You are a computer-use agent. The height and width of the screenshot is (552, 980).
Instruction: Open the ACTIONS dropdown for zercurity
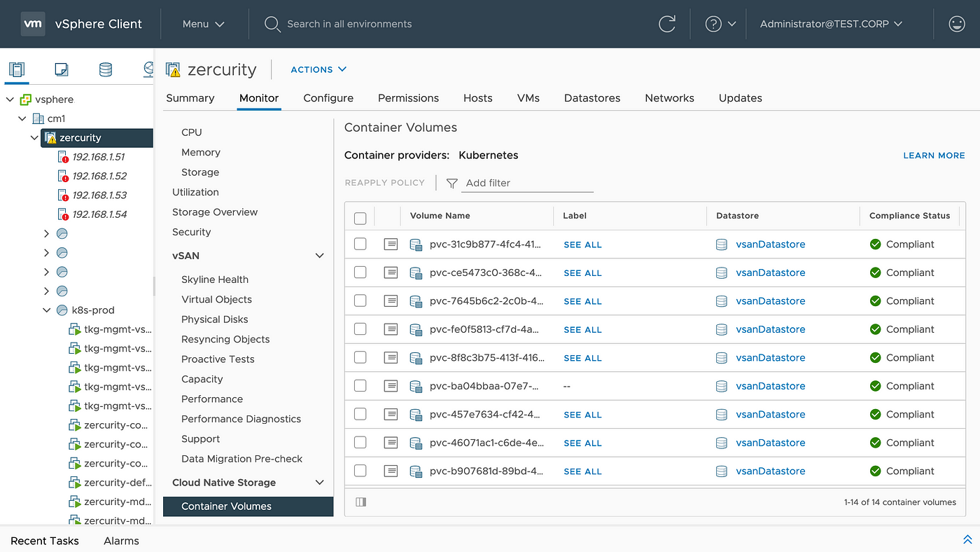pyautogui.click(x=319, y=69)
